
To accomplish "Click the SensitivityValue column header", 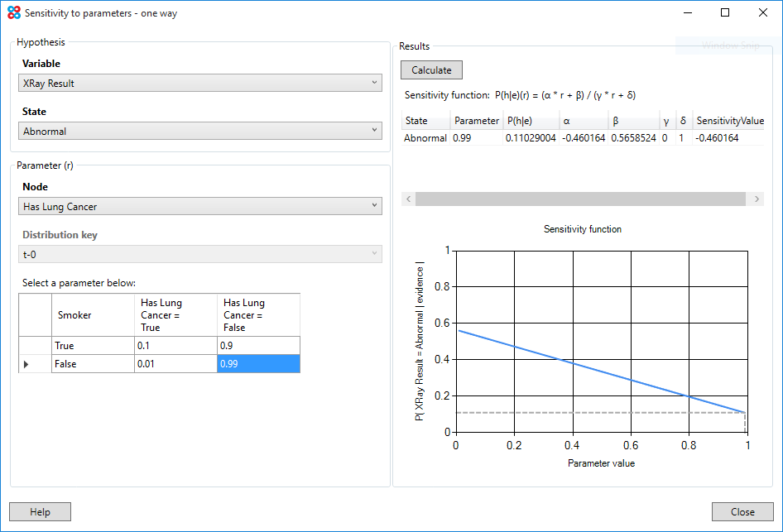I will (x=728, y=120).
